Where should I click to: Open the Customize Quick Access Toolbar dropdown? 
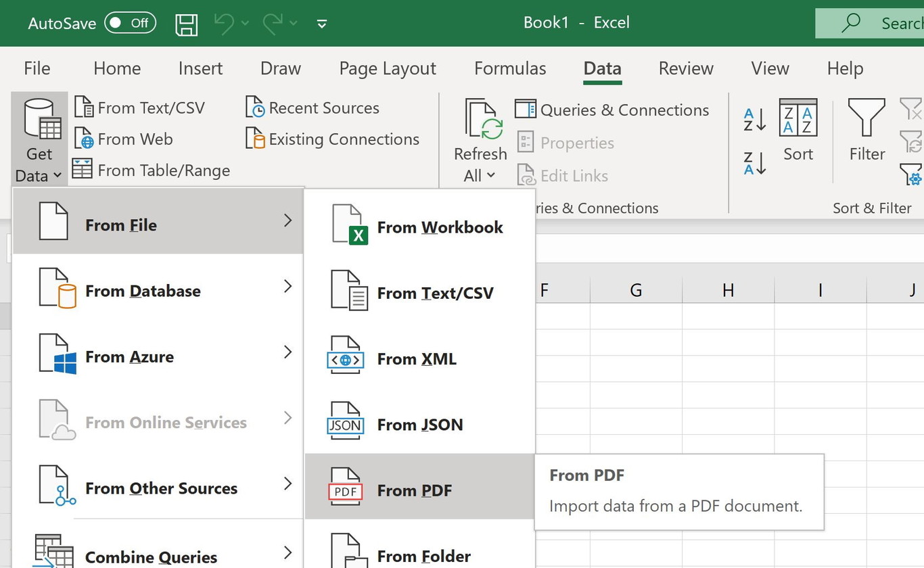pos(322,24)
